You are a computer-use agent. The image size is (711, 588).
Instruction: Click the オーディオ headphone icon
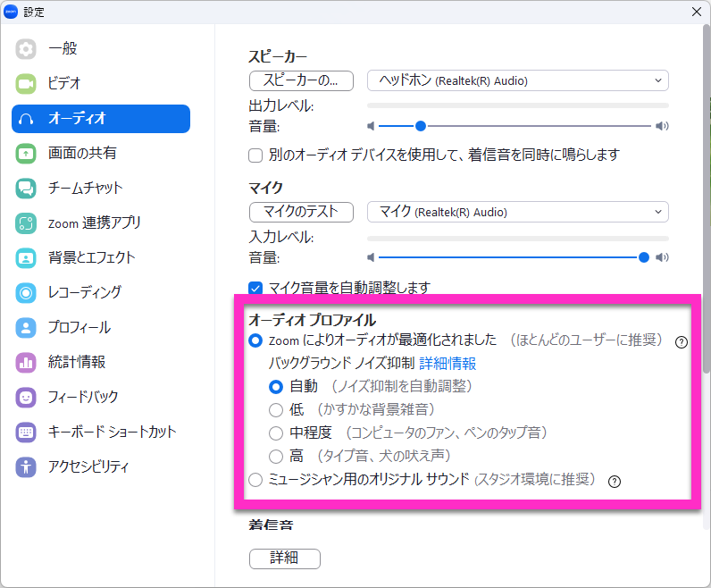tap(26, 119)
